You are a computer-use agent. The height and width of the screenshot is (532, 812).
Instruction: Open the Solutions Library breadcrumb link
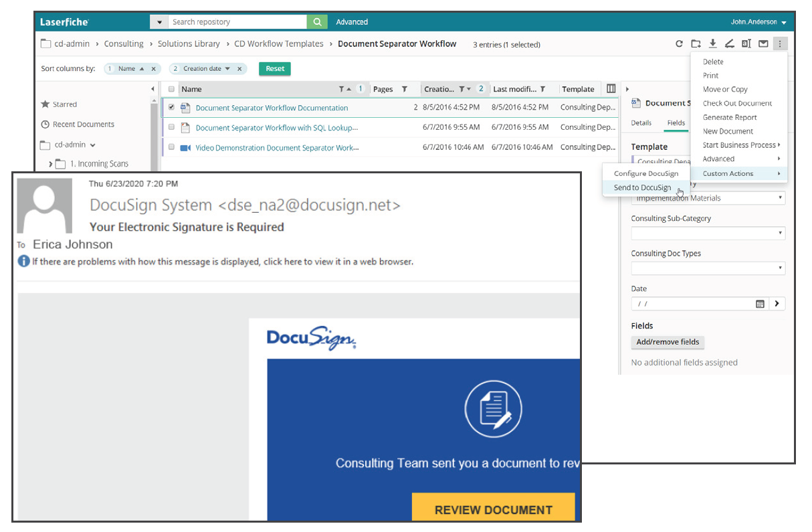(x=189, y=43)
